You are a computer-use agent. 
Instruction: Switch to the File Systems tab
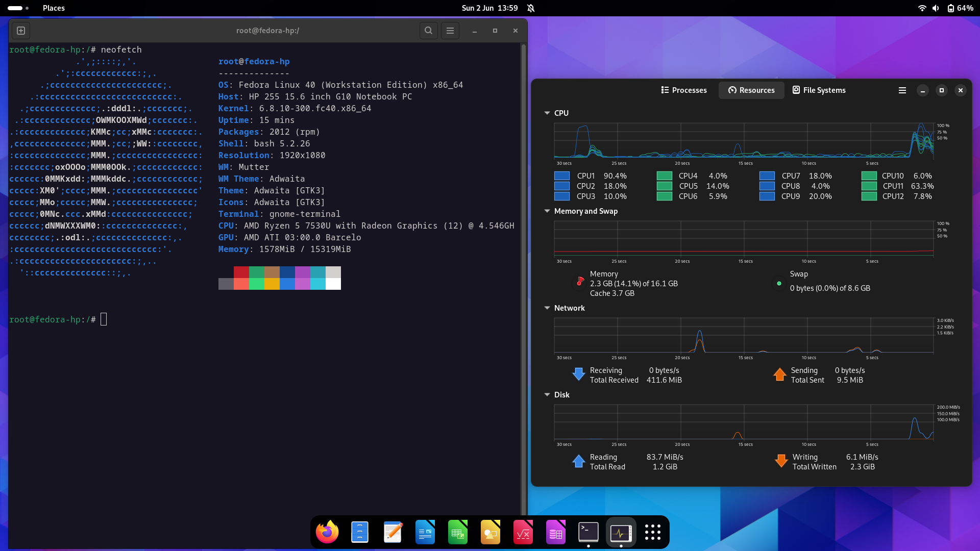pos(819,90)
